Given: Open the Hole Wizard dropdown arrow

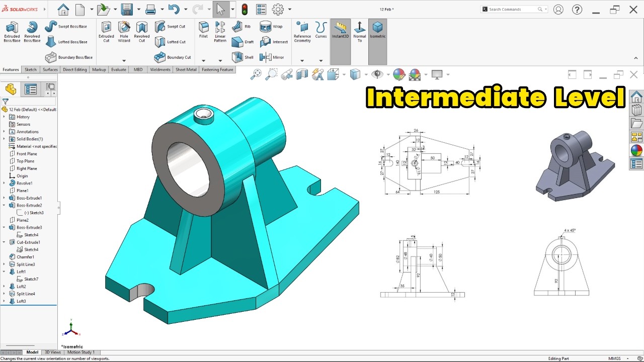Looking at the screenshot, I should pyautogui.click(x=124, y=61).
